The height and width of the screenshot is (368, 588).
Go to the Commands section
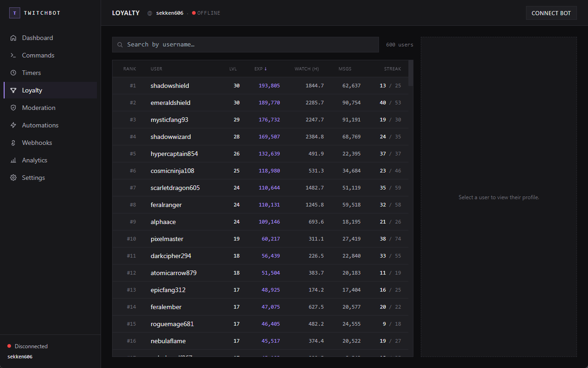[51, 55]
